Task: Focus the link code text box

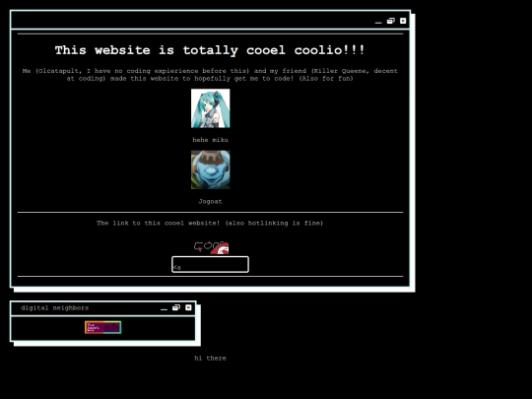Action: click(x=211, y=264)
